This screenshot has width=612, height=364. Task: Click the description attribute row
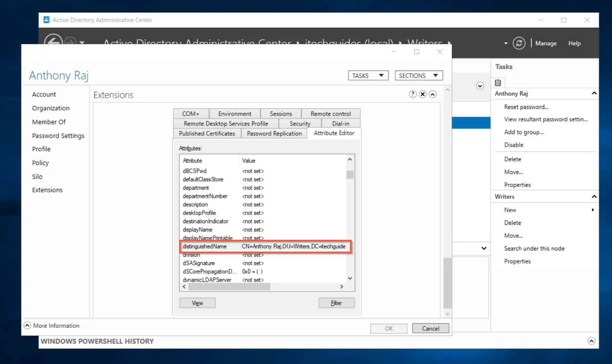pyautogui.click(x=263, y=204)
